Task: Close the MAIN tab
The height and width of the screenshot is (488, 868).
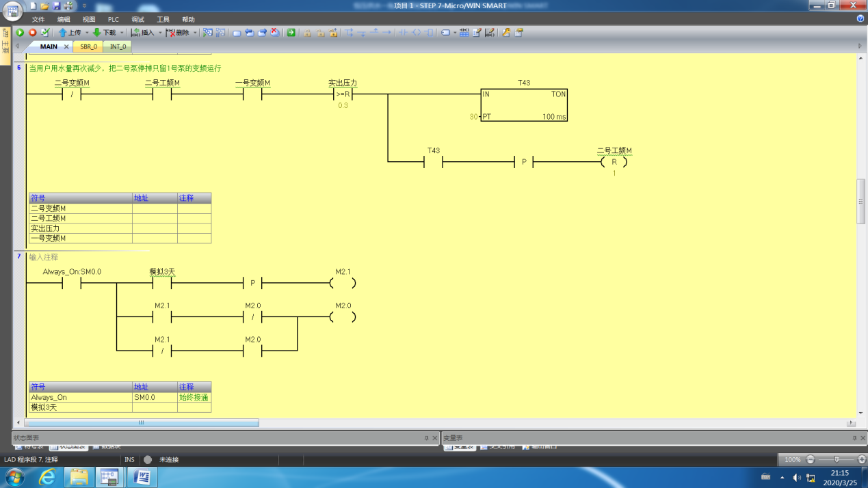Action: coord(66,46)
